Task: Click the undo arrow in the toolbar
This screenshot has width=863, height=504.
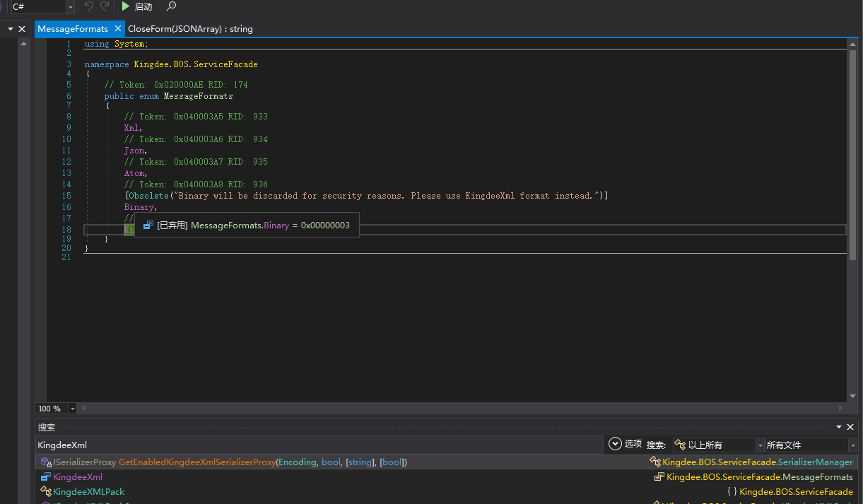Action: 88,6
